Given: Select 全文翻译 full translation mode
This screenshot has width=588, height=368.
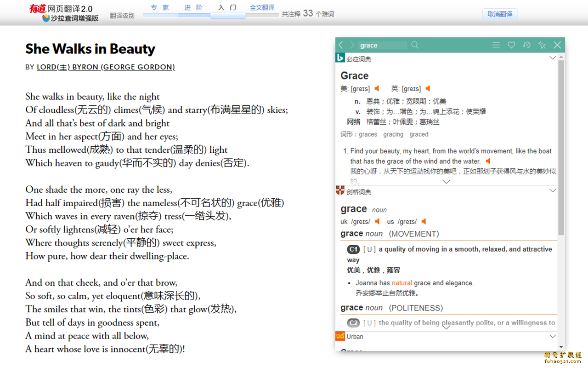Looking at the screenshot, I should click(x=262, y=8).
